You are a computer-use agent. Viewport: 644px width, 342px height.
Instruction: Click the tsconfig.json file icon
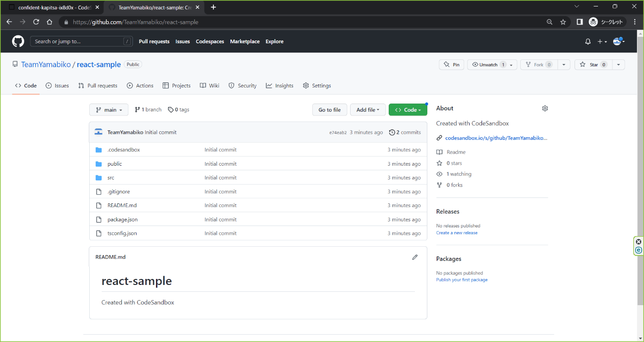pyautogui.click(x=98, y=233)
